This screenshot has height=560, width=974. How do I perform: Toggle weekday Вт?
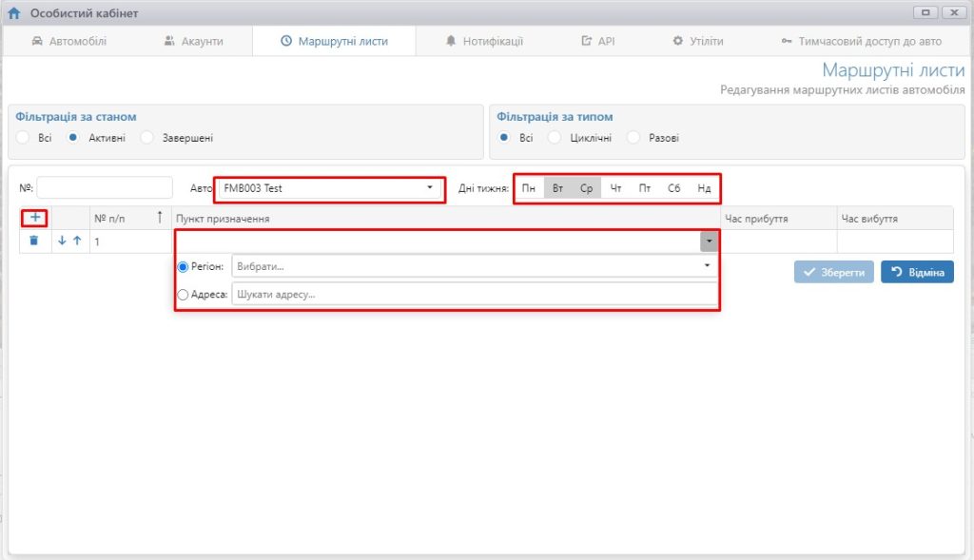point(557,188)
